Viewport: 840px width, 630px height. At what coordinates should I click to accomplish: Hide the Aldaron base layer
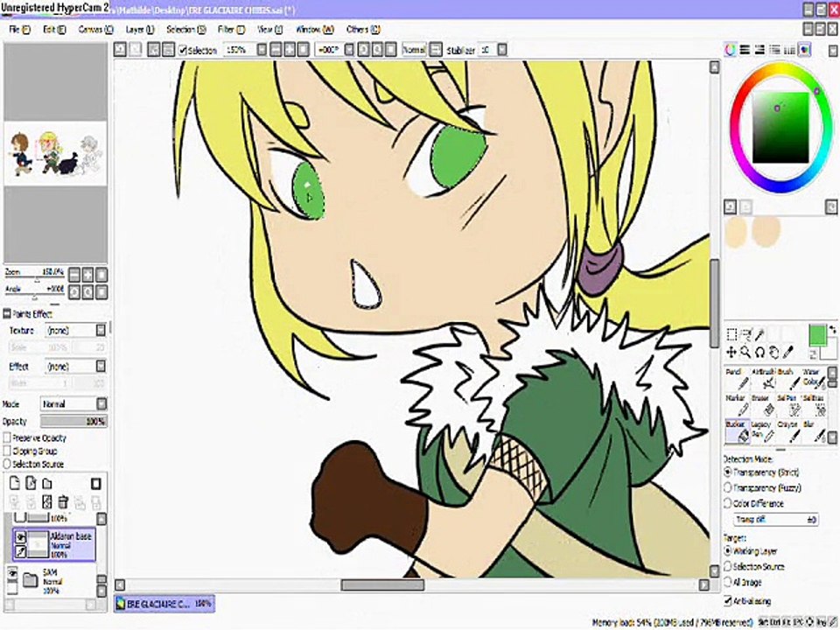click(x=20, y=536)
